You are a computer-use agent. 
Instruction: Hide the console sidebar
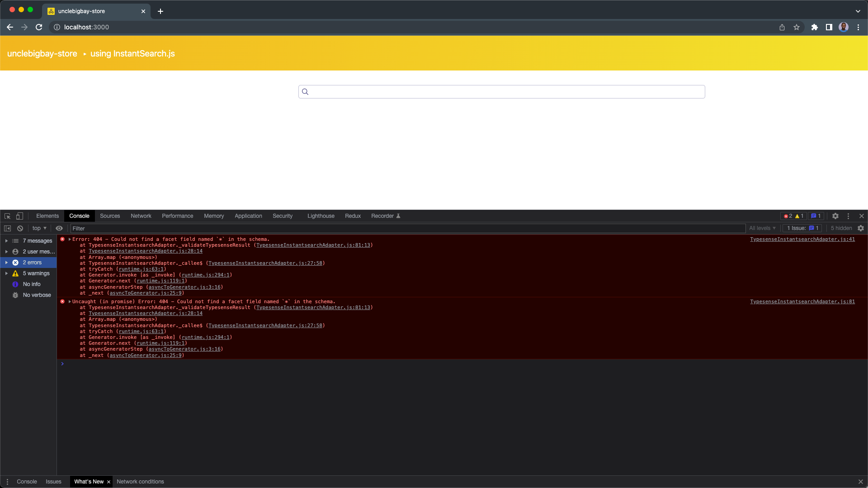click(x=8, y=228)
